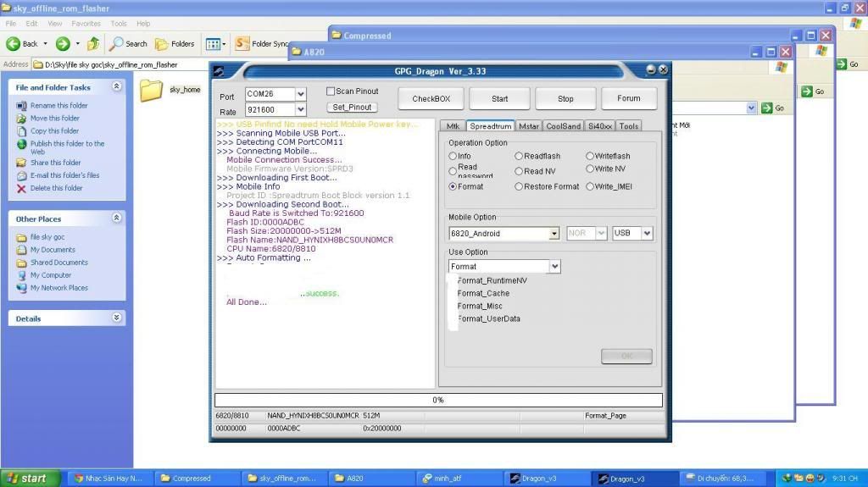
Task: Select Format_Cache in option list
Action: tap(482, 293)
